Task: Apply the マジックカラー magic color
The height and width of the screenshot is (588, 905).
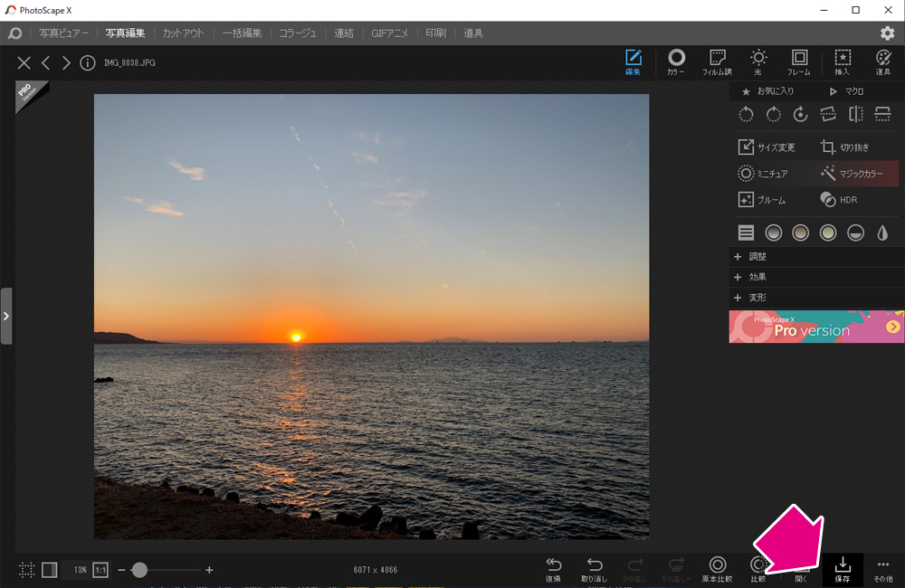Action: 852,173
